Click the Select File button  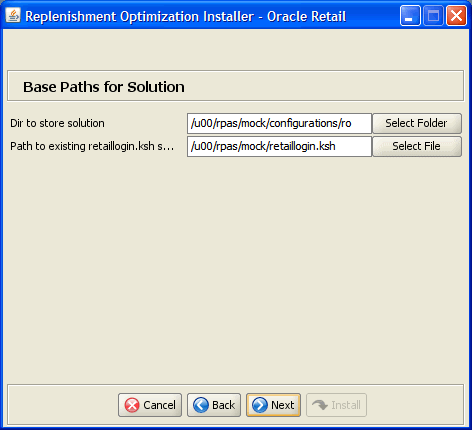pos(417,146)
